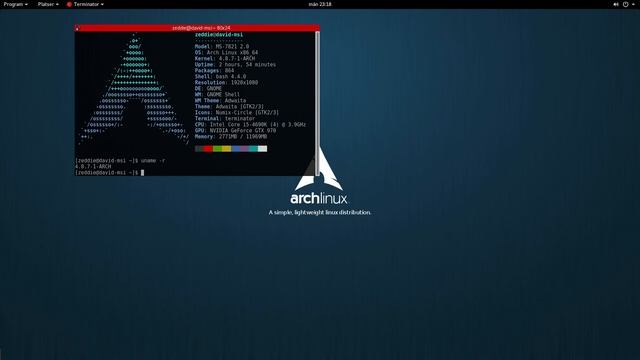Click the yellow block in terminal color bar
The image size is (640, 360).
tap(226, 149)
